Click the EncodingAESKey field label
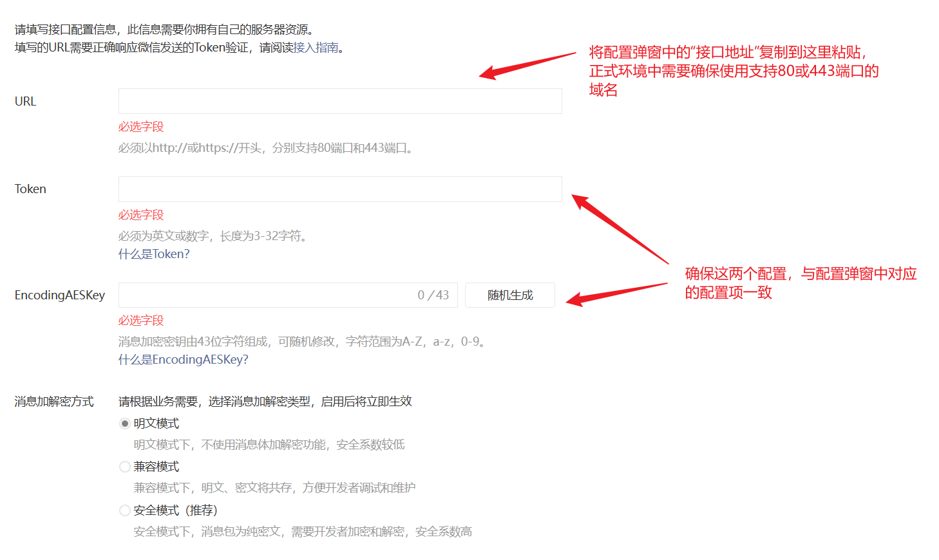939x560 pixels. (x=59, y=295)
